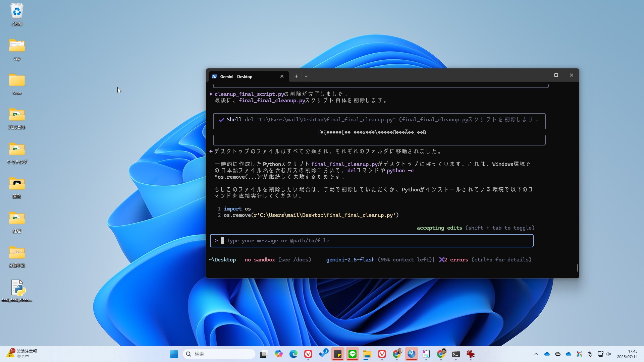Add a new terminal tab

click(296, 76)
